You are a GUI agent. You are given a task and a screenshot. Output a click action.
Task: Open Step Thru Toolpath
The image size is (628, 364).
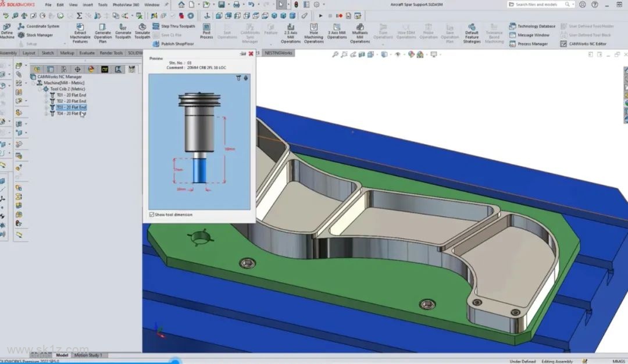pyautogui.click(x=174, y=26)
